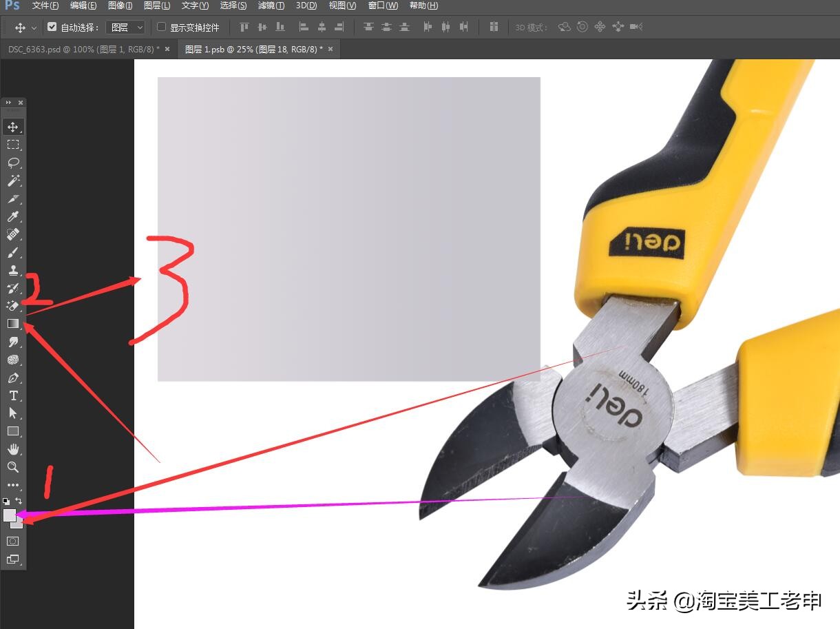The width and height of the screenshot is (840, 629).
Task: Open the 图层(L) menu
Action: pyautogui.click(x=157, y=6)
